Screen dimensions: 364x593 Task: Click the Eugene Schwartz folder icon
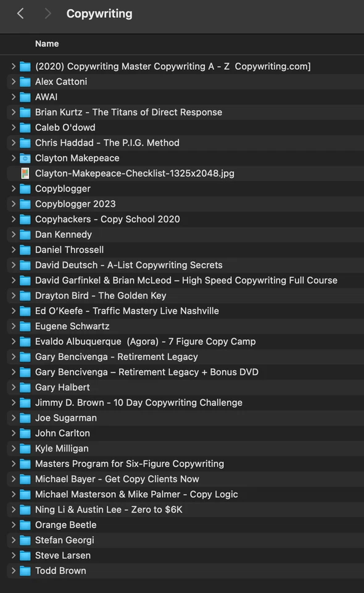pyautogui.click(x=25, y=326)
